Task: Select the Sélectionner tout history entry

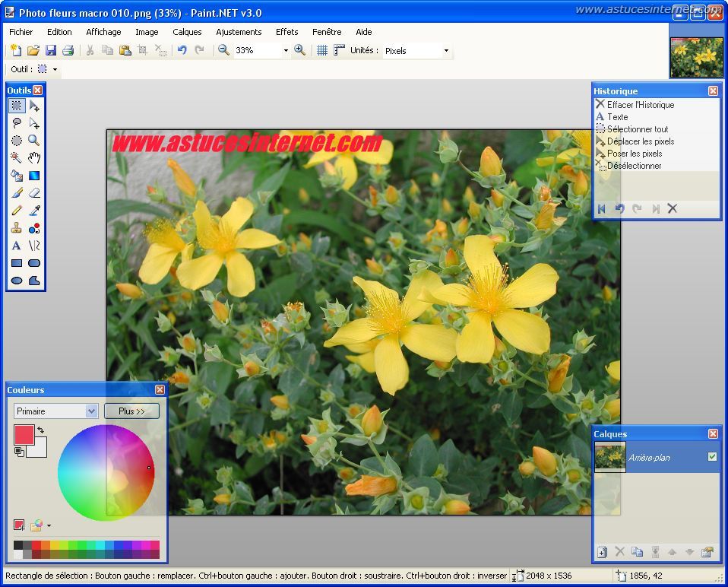Action: (657, 129)
